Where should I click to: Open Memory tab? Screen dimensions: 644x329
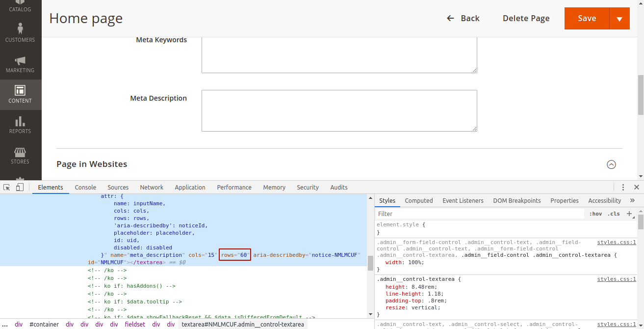pyautogui.click(x=274, y=187)
